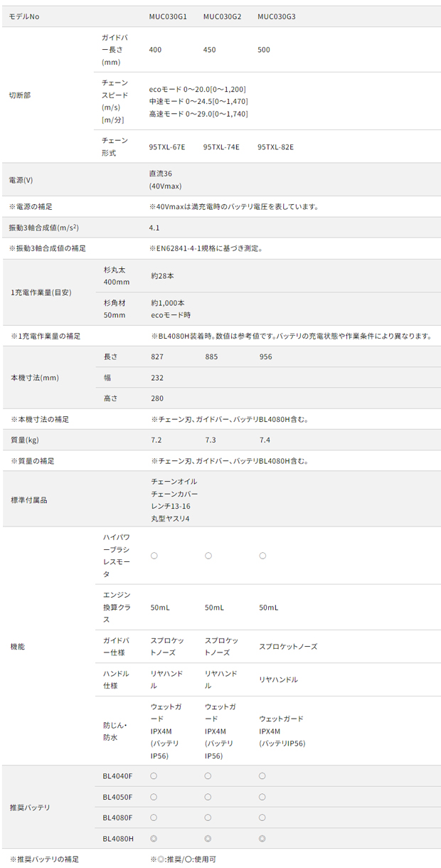Click the チェーンスピード sub-label
Image resolution: width=441 pixels, height=868 pixels.
click(x=115, y=101)
